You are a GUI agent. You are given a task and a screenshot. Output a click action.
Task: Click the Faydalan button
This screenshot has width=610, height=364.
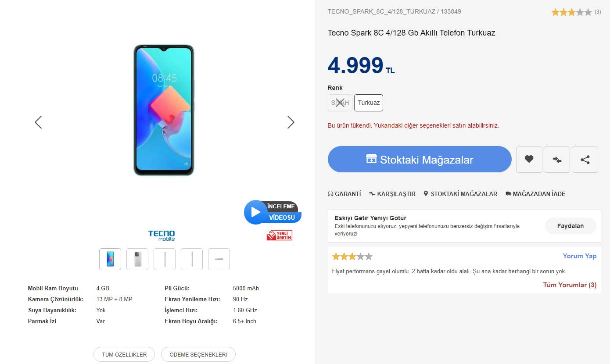point(571,226)
